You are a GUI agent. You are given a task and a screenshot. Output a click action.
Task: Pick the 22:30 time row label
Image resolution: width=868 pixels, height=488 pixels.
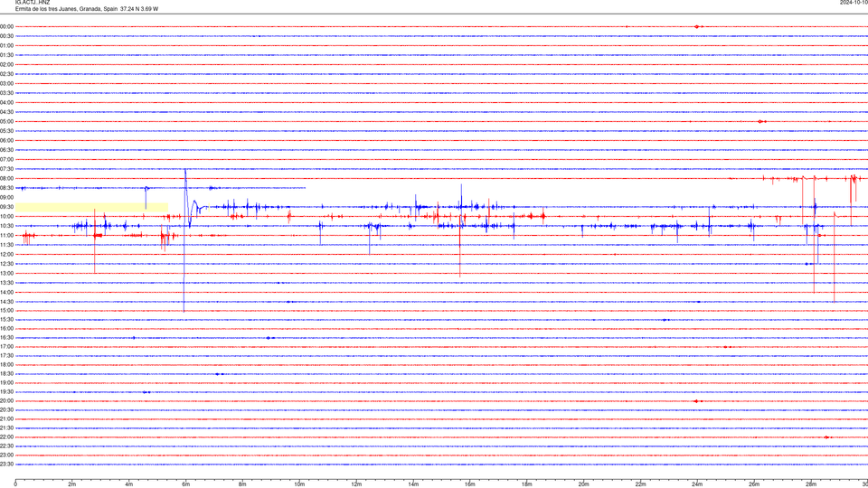coord(6,446)
